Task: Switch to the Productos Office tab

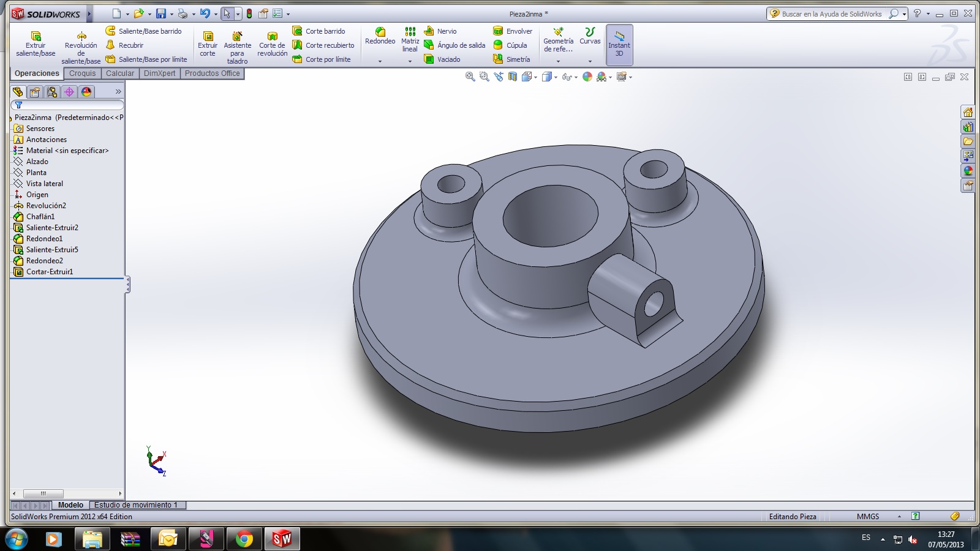Action: click(x=213, y=73)
